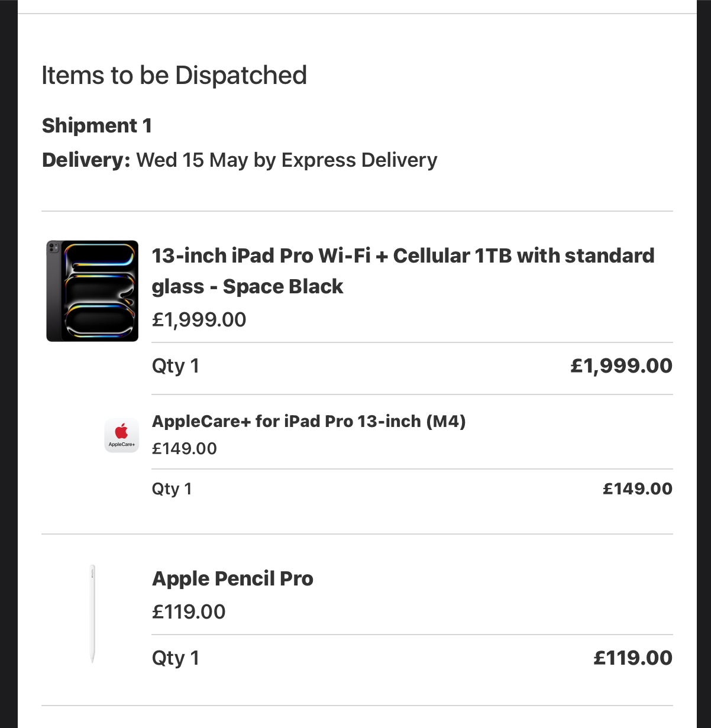Screen dimensions: 711x728
Task: Click the Apple Pencil Pro product image
Action: pos(92,614)
